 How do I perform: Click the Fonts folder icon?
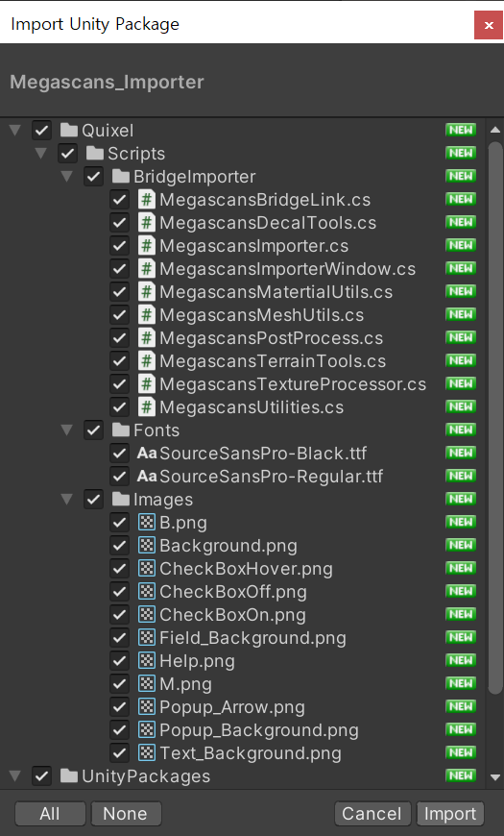tap(121, 430)
